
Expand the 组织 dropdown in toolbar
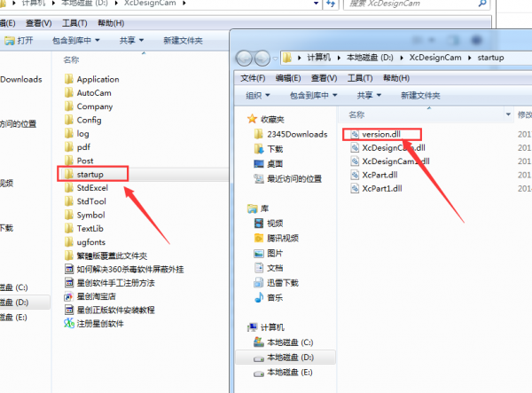[258, 96]
